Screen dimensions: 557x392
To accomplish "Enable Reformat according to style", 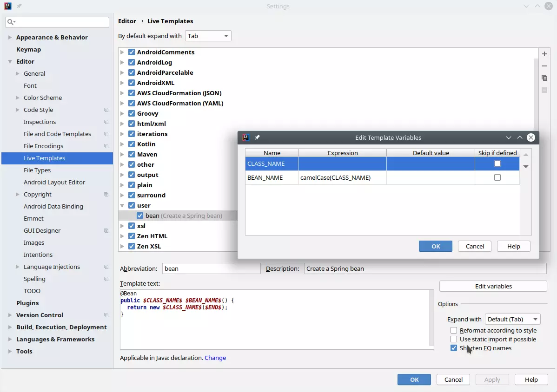I will 454,330.
